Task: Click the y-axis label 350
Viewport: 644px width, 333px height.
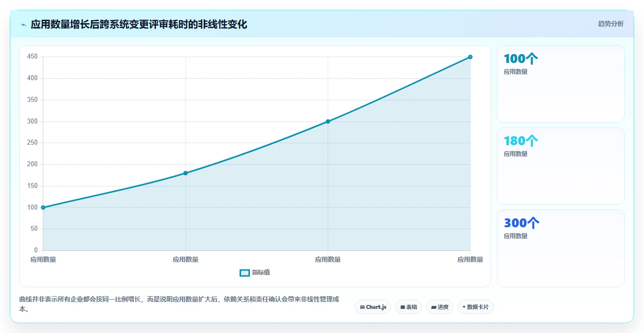Action: click(x=32, y=100)
